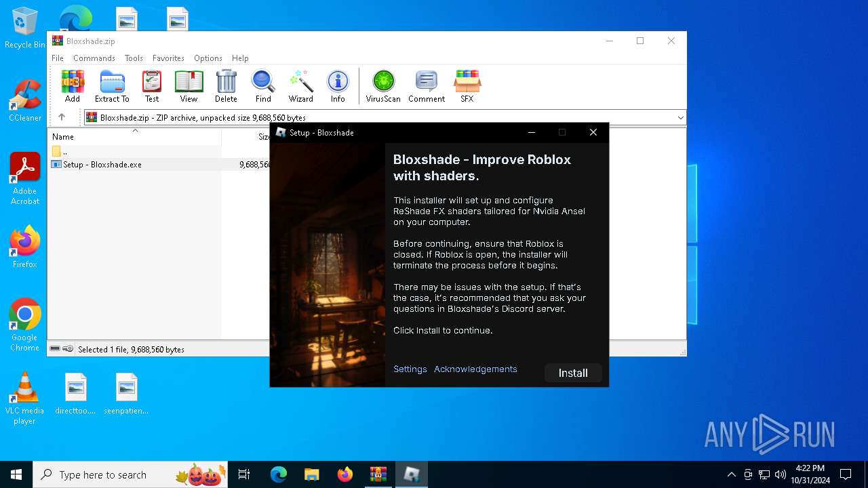This screenshot has height=488, width=868.
Task: Open Microsoft Edge from the taskbar
Action: tap(279, 474)
